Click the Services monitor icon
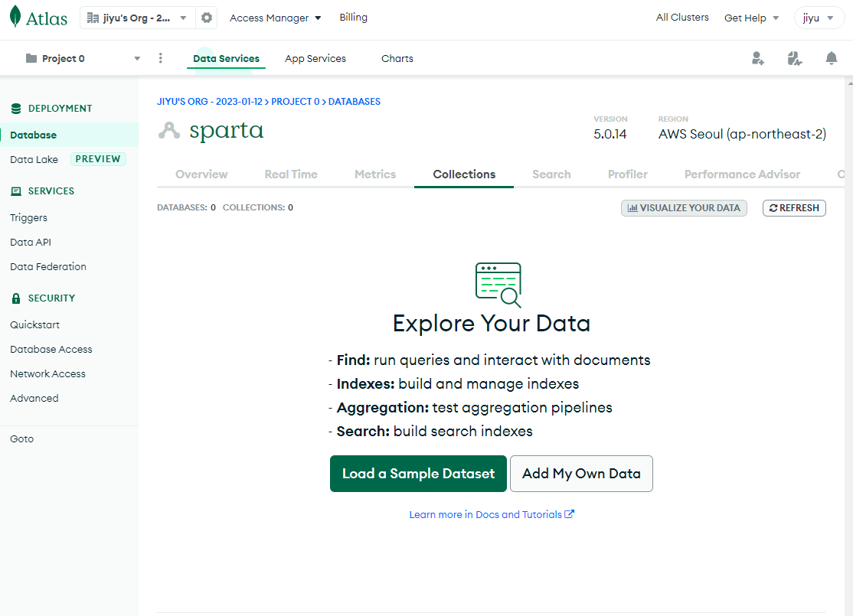The height and width of the screenshot is (616, 853). 16,191
